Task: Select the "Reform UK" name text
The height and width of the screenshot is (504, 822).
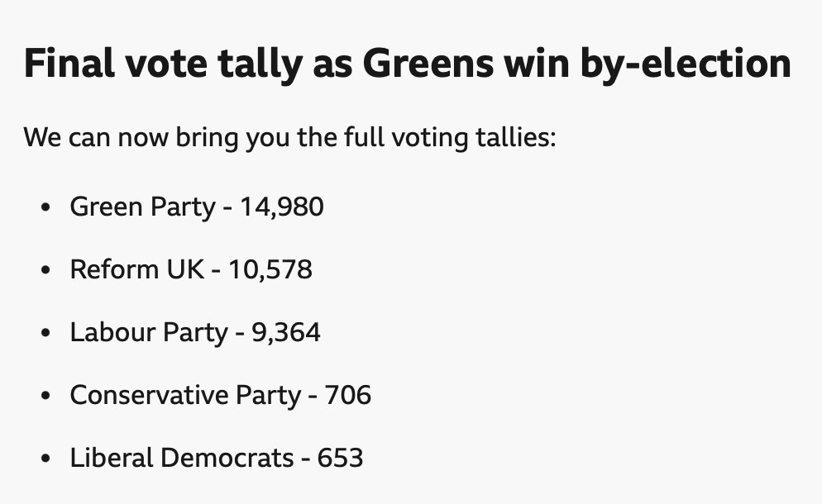Action: pos(136,269)
